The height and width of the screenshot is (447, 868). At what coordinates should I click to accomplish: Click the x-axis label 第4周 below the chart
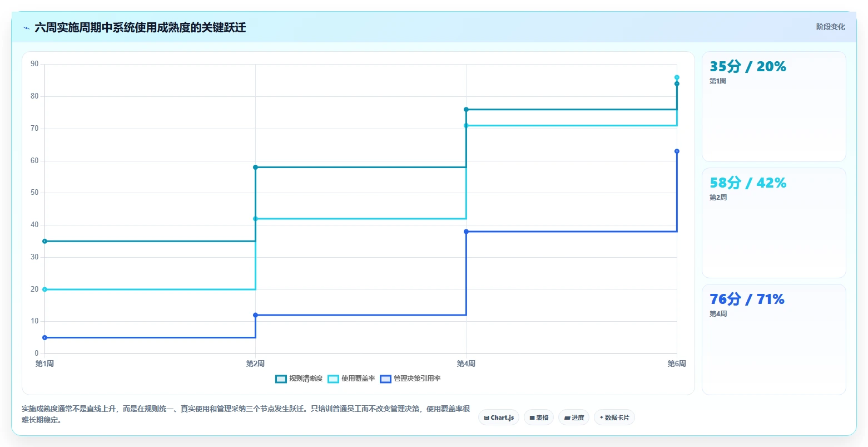[466, 364]
